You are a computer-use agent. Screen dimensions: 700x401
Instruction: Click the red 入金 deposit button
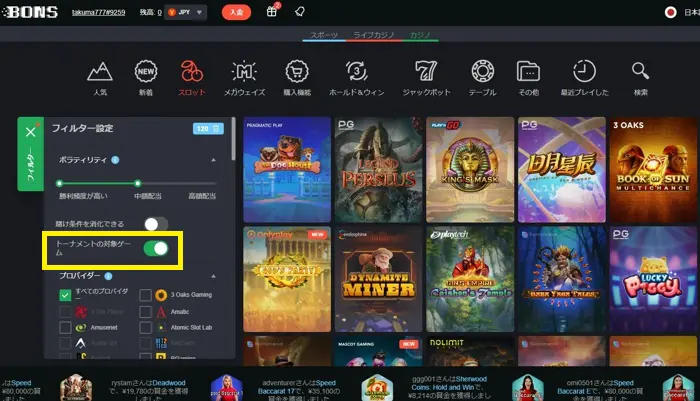236,13
